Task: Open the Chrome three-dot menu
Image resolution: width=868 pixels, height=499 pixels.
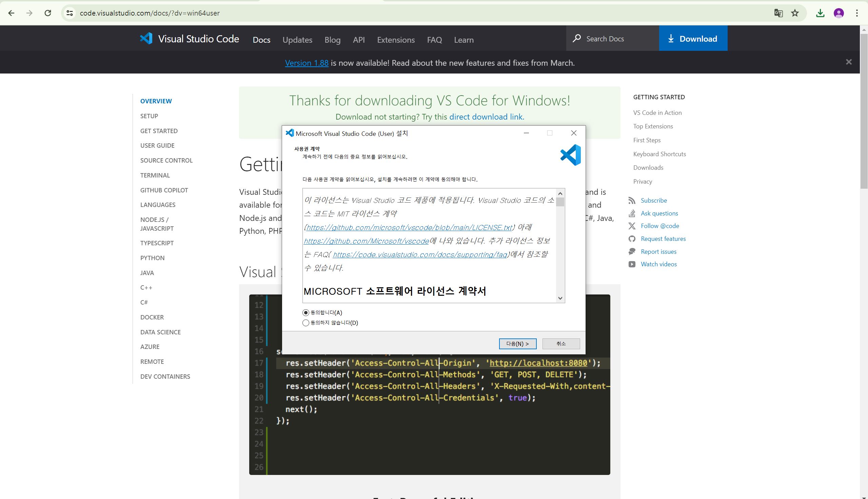Action: pyautogui.click(x=857, y=13)
